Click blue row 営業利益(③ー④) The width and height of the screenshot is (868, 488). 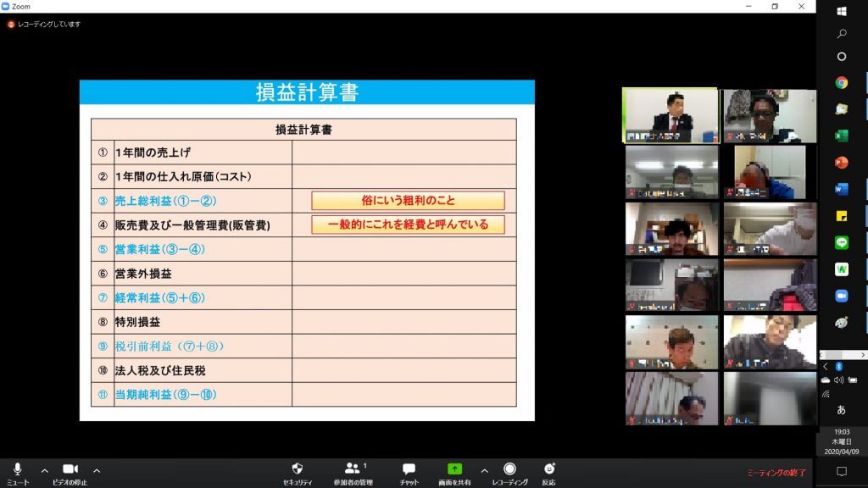tap(160, 250)
